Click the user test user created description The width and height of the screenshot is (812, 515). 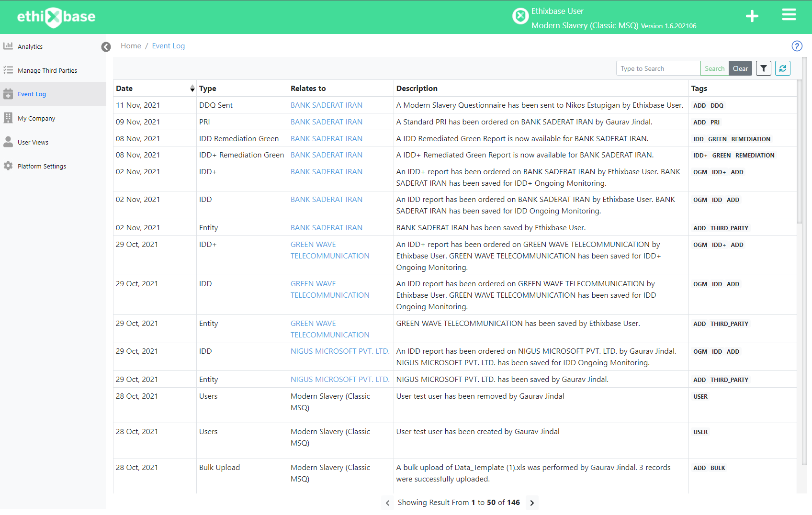(x=478, y=432)
